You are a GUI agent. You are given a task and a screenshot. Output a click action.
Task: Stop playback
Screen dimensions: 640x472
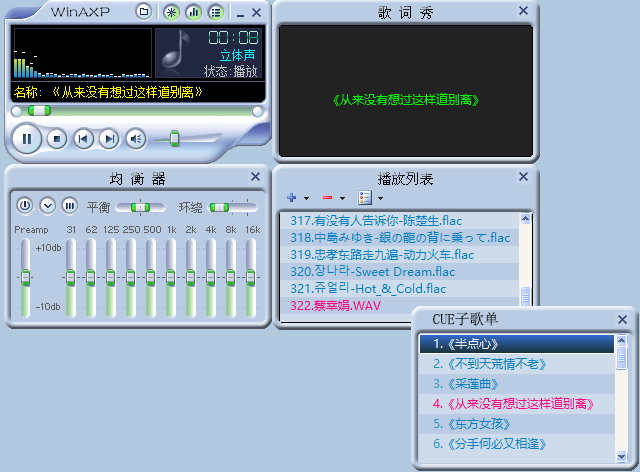pyautogui.click(x=57, y=139)
